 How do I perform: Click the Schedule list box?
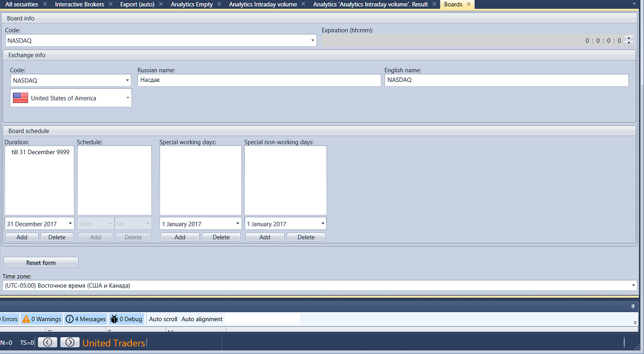(x=114, y=180)
